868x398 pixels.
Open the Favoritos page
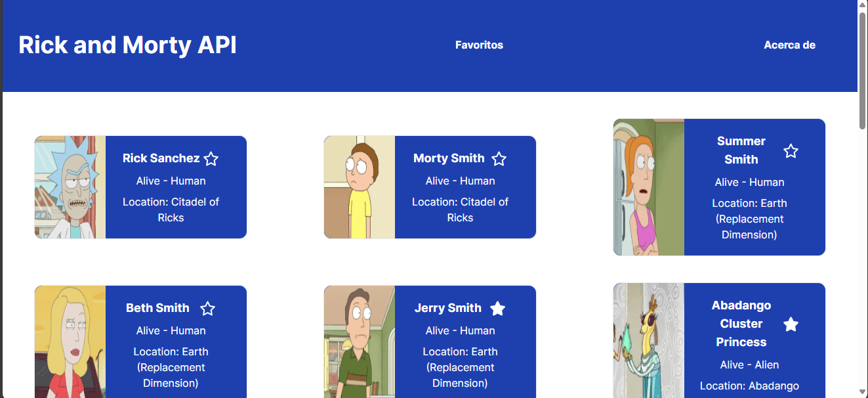point(480,45)
